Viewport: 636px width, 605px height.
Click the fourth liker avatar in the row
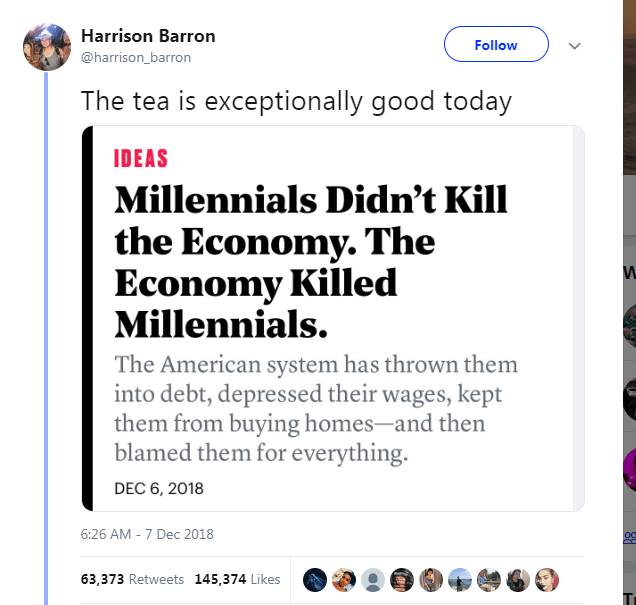[402, 579]
